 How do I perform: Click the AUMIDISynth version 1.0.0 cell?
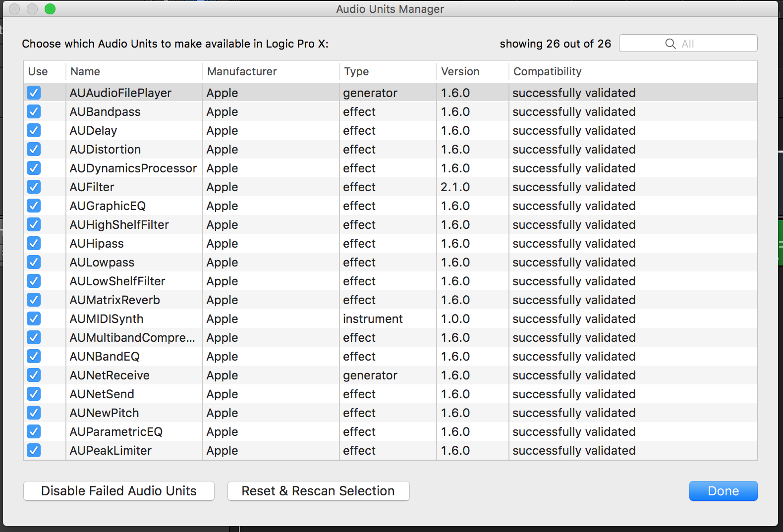tap(455, 319)
